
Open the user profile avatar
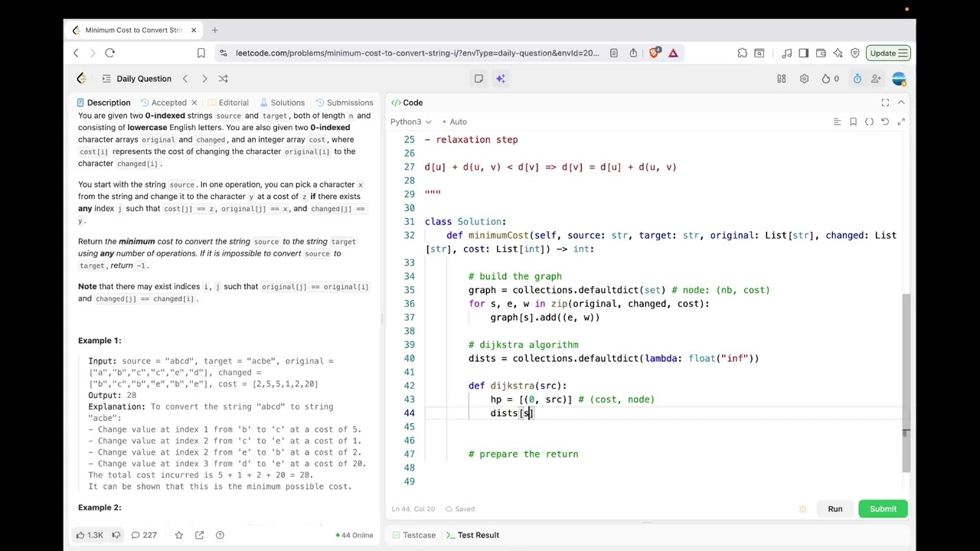pos(899,78)
